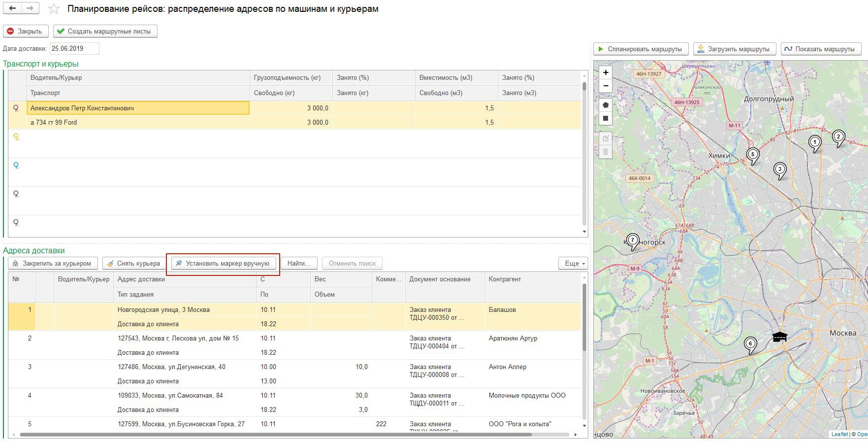
Task: Select map marker number 7
Action: click(x=633, y=242)
